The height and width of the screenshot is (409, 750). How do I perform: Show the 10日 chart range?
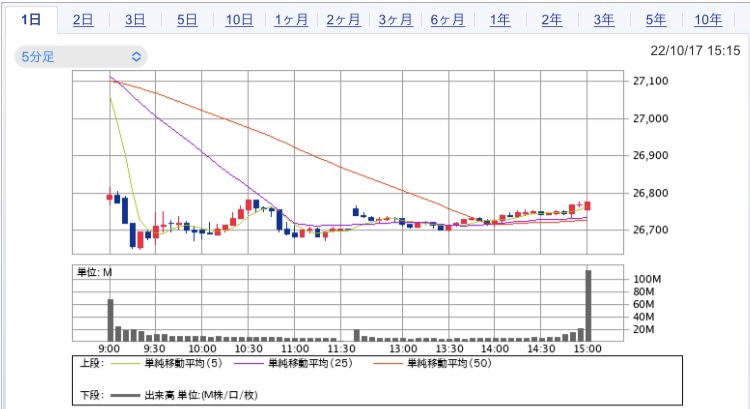(x=239, y=20)
